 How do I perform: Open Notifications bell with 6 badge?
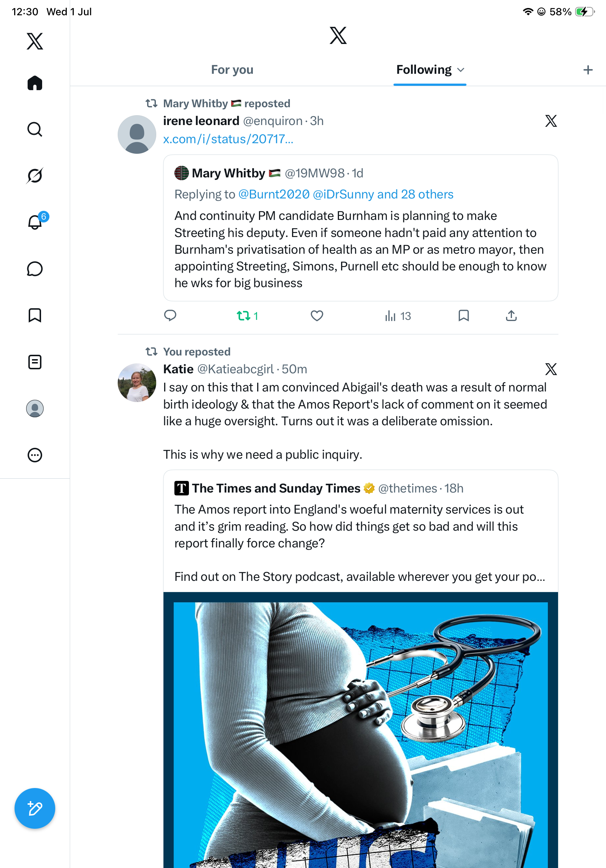tap(35, 222)
